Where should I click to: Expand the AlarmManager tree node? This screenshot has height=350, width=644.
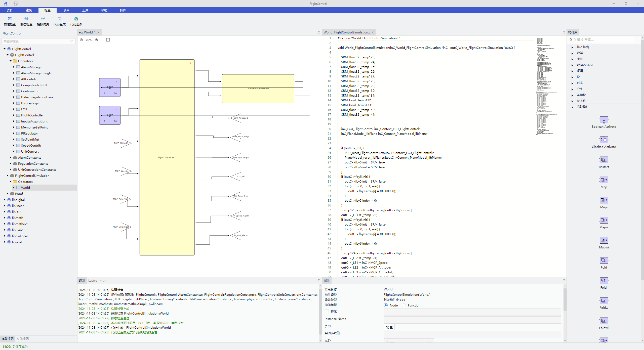pyautogui.click(x=14, y=67)
